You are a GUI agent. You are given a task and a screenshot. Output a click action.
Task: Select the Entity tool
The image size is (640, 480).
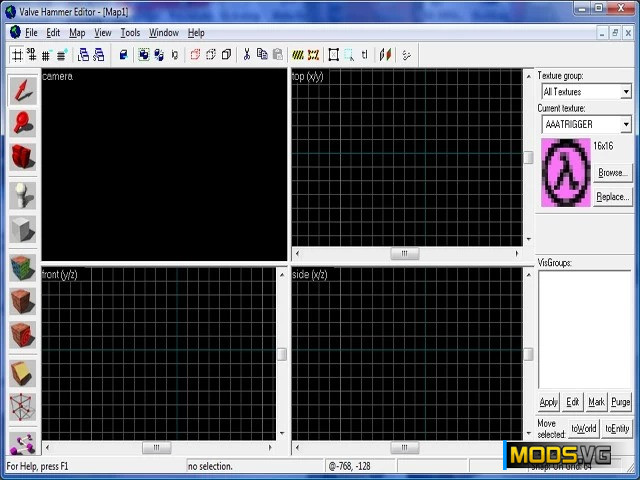pyautogui.click(x=22, y=194)
